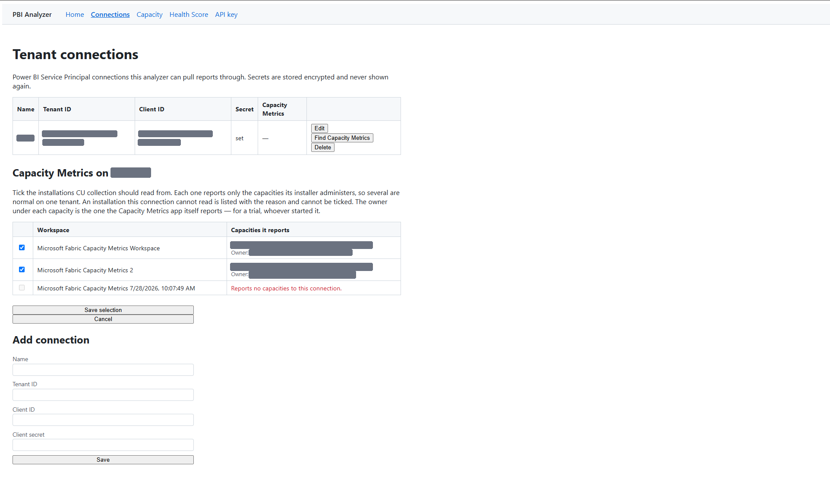This screenshot has height=504, width=830.
Task: Navigate to Health Score
Action: tap(189, 15)
